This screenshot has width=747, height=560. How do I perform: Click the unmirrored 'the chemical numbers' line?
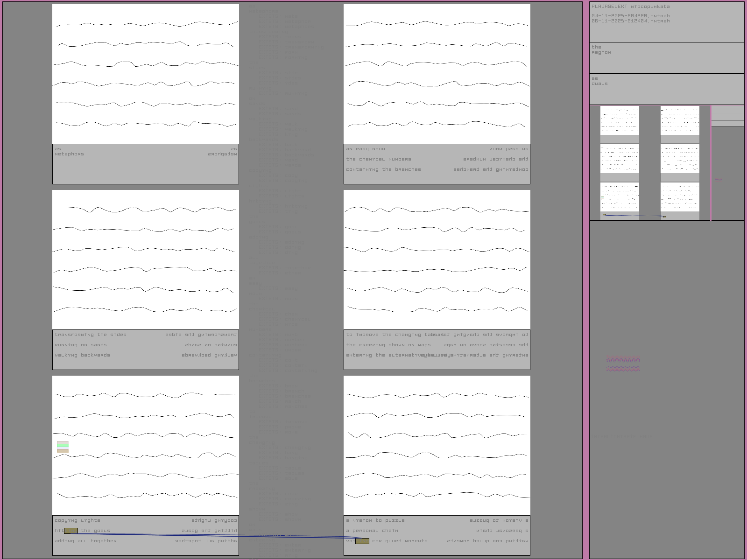click(x=379, y=160)
